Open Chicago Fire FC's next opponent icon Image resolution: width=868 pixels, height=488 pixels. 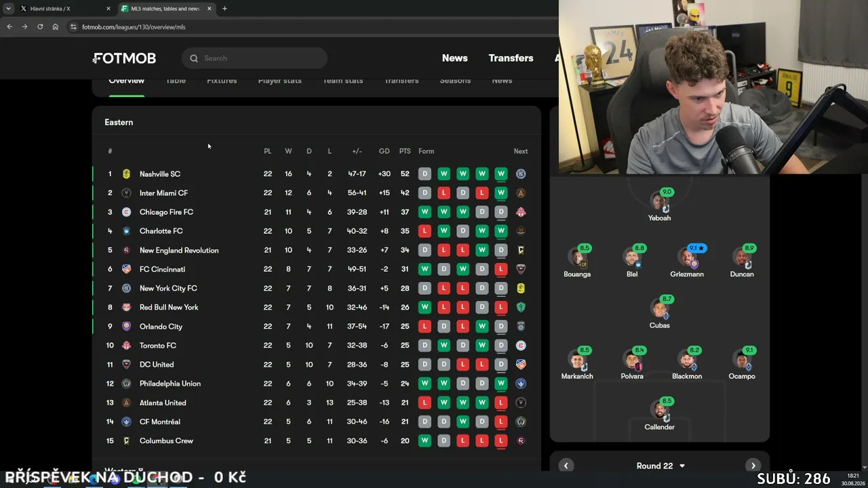(x=521, y=212)
